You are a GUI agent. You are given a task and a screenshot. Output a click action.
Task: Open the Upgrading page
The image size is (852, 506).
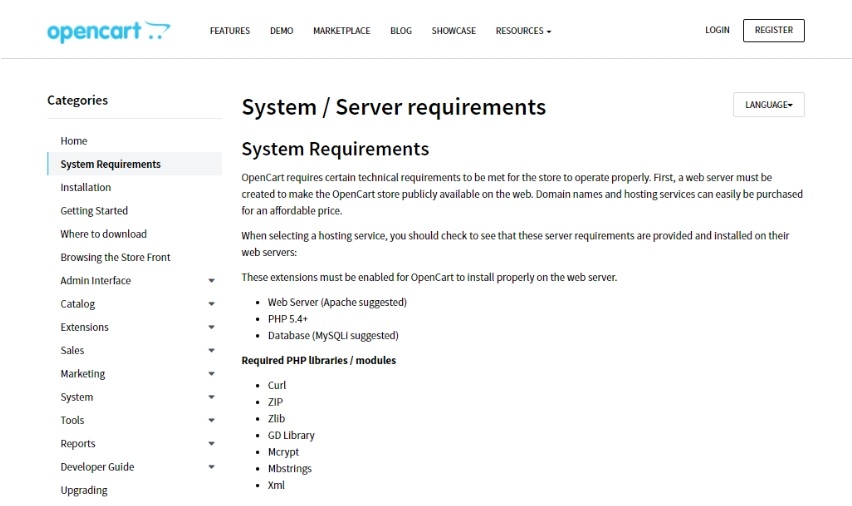pos(84,490)
